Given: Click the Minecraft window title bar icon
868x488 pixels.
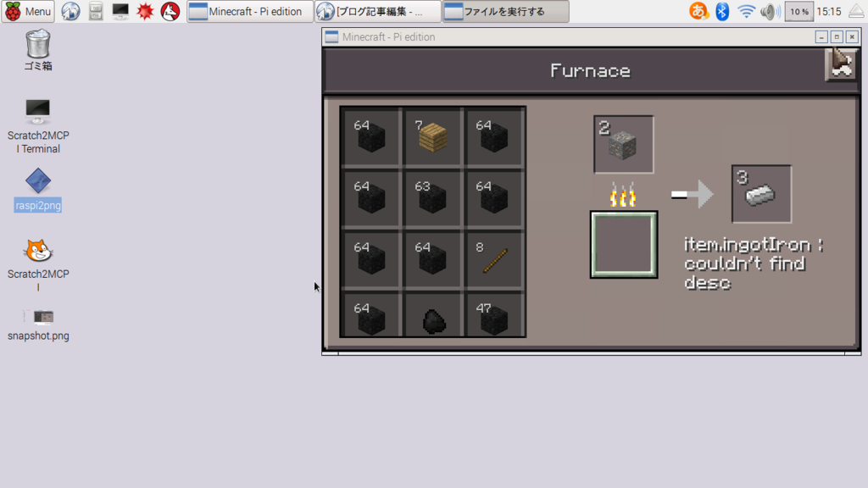Looking at the screenshot, I should pos(331,37).
